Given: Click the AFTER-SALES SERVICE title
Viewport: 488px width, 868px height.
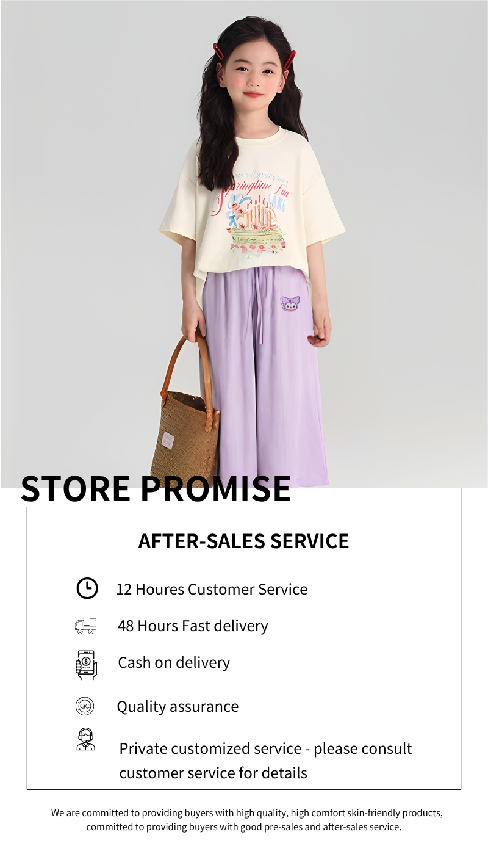Looking at the screenshot, I should click(x=243, y=541).
